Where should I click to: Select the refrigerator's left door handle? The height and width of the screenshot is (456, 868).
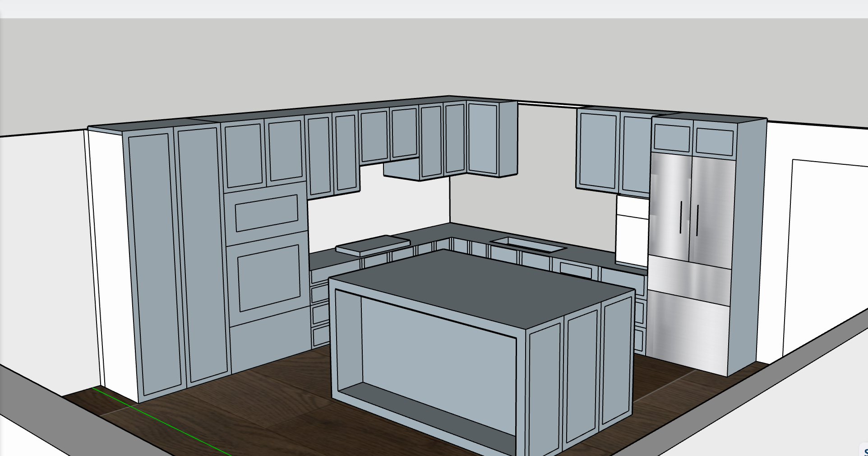[x=680, y=218]
